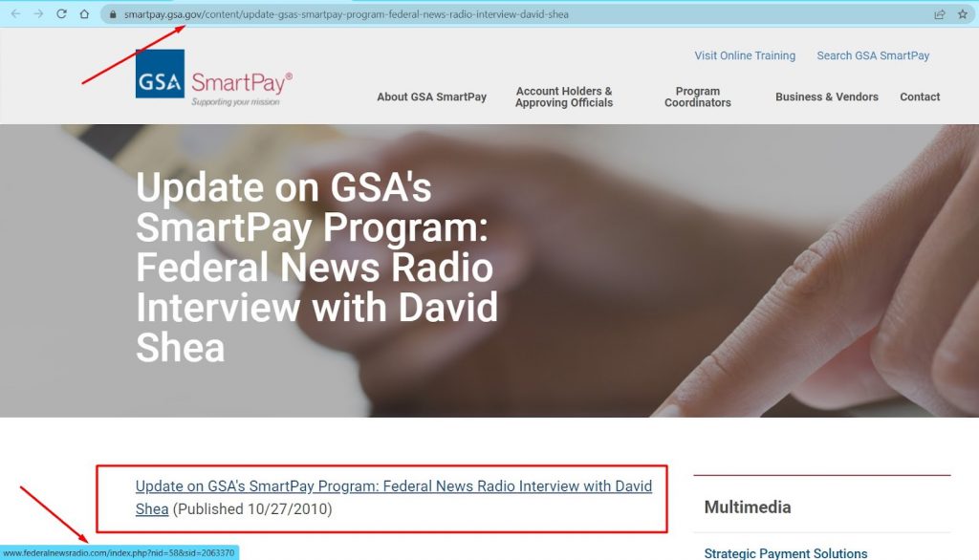
Task: Open Strategic Payment Solutions sidebar link
Action: 786,553
